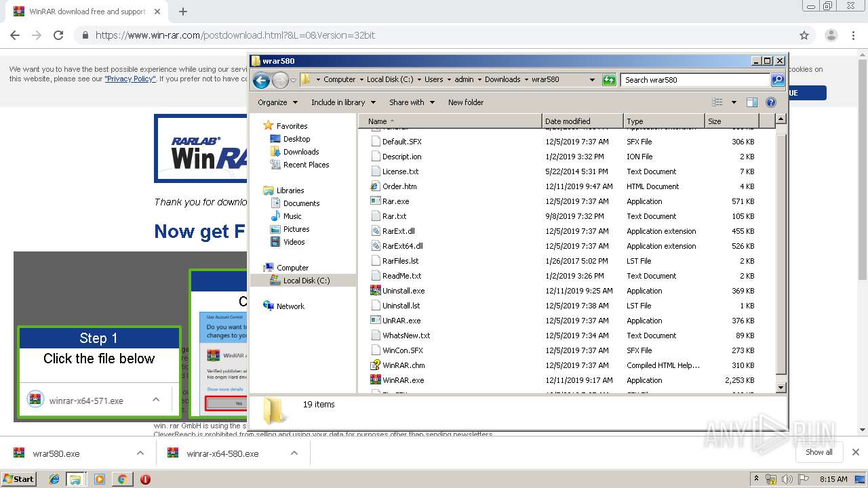The image size is (868, 488).
Task: Click the Uninstall.exe file icon
Action: click(376, 291)
